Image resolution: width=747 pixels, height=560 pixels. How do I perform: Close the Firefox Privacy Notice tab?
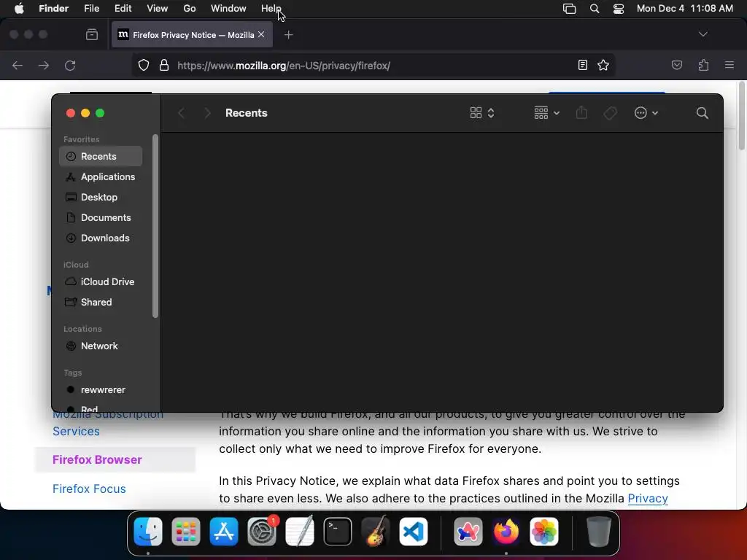click(261, 35)
